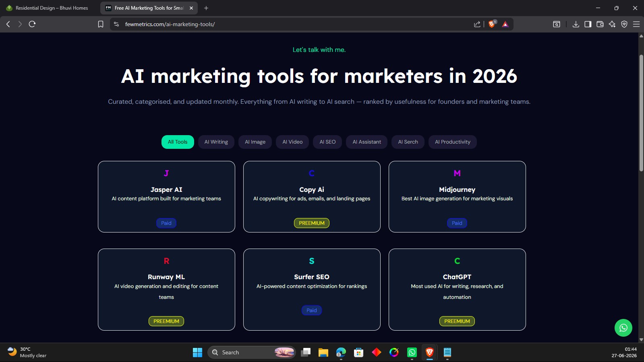This screenshot has height=362, width=644.
Task: Open the Runway ML card
Action: tap(166, 290)
